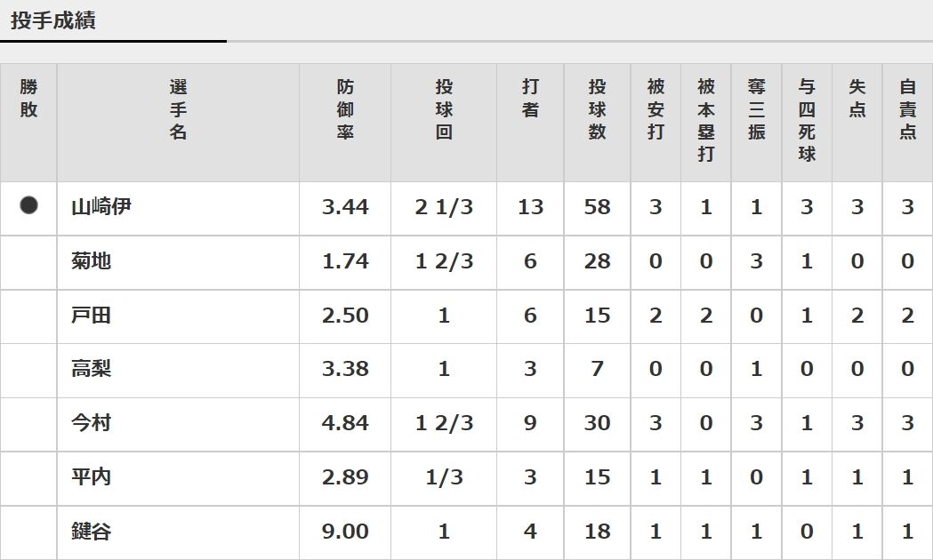The image size is (933, 560).
Task: Click pitcher name 今村
Action: pyautogui.click(x=91, y=423)
